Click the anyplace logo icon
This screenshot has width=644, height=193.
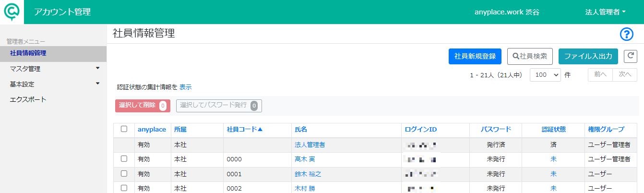coord(12,12)
